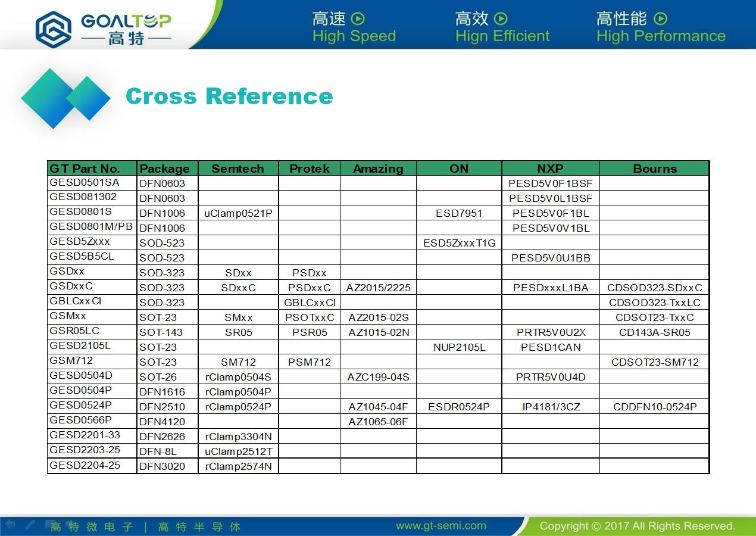The width and height of the screenshot is (756, 536).
Task: Click the previous slide arrow icon
Action: pos(10,525)
